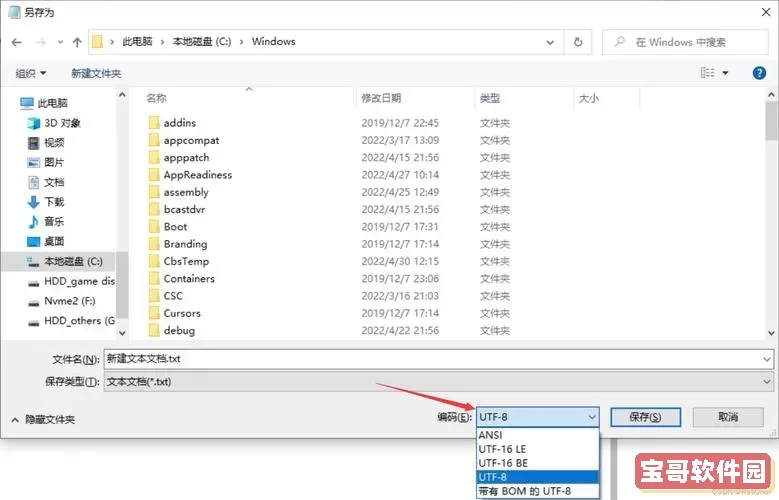Select the Boot folder icon
779x500 pixels.
click(154, 227)
